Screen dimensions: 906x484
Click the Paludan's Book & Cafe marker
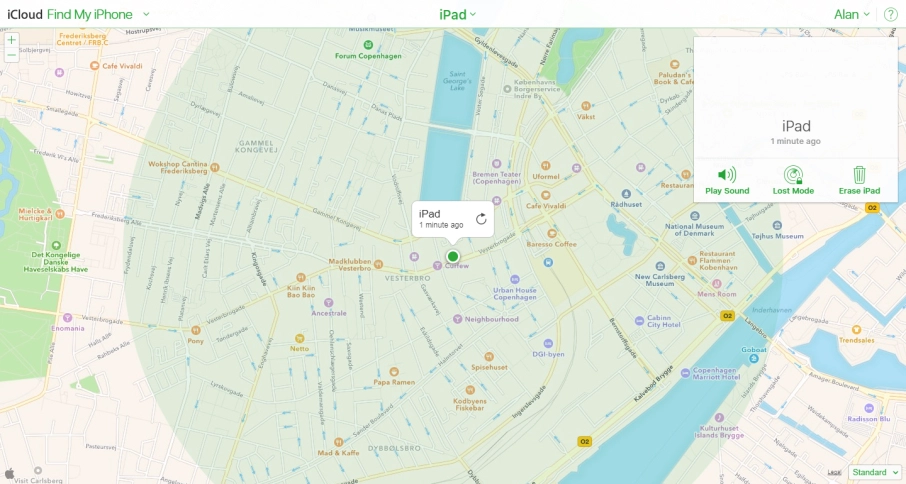674,64
